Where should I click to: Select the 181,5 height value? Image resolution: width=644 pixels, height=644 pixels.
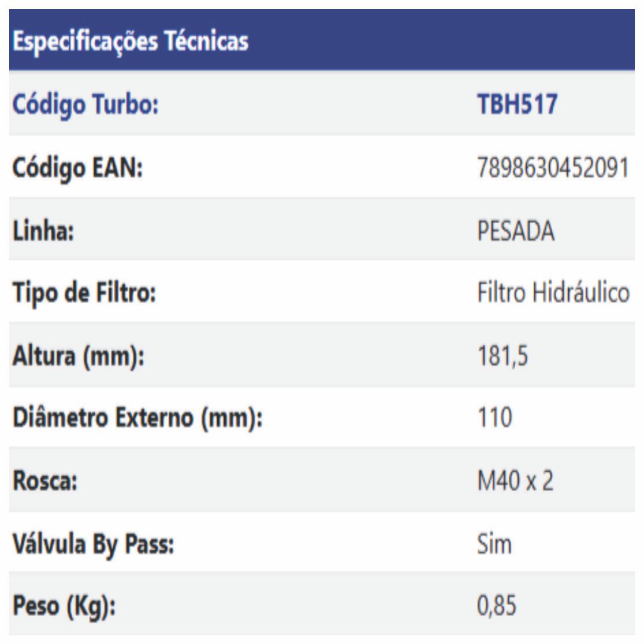tap(503, 357)
